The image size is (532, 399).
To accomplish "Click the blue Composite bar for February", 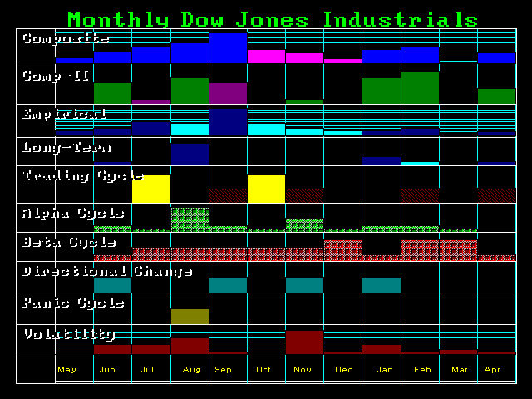I will pos(420,56).
